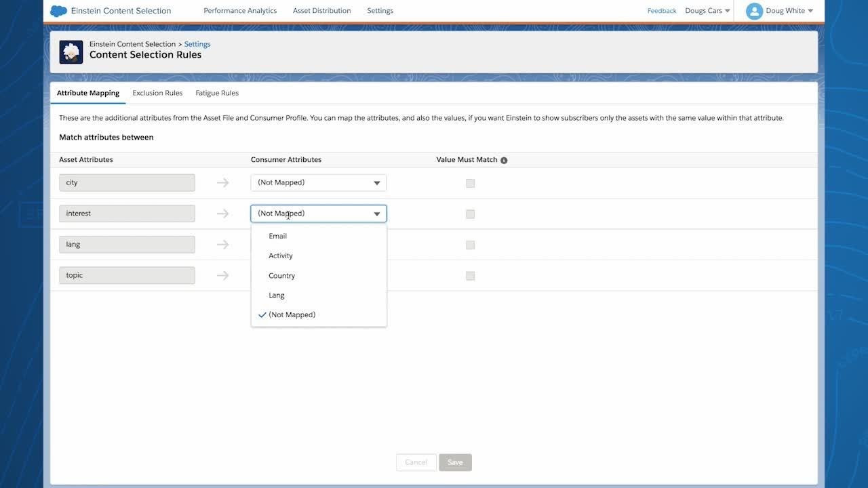Choose Country from the dropdown list

pyautogui.click(x=319, y=276)
